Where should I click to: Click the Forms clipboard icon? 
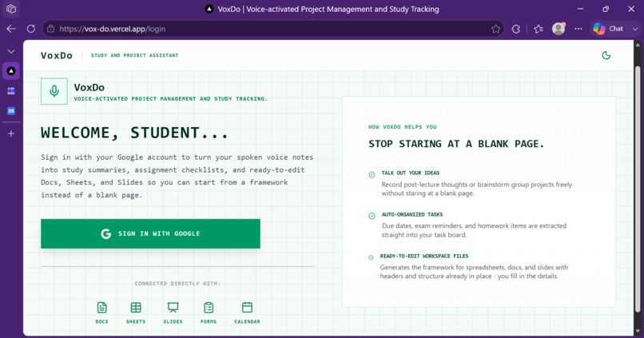[209, 308]
